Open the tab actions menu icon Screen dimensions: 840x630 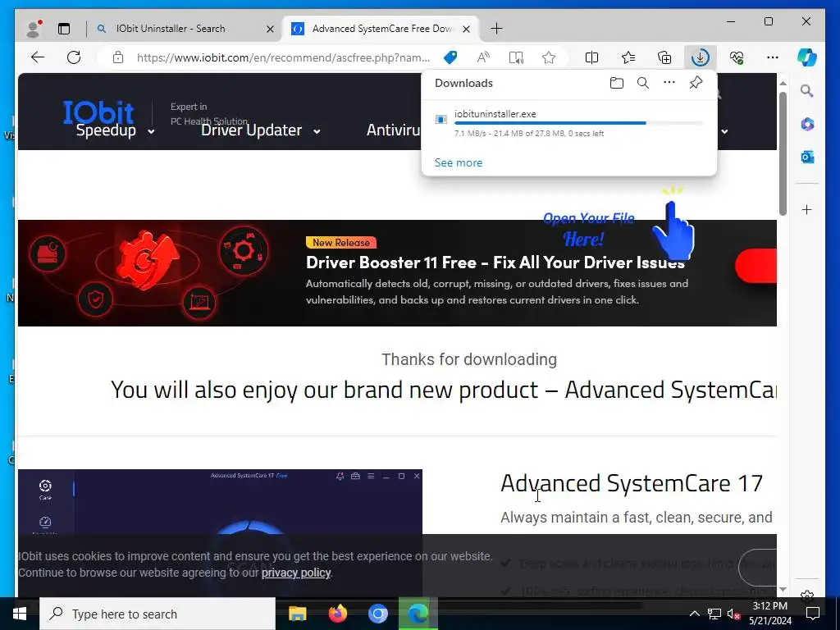64,29
